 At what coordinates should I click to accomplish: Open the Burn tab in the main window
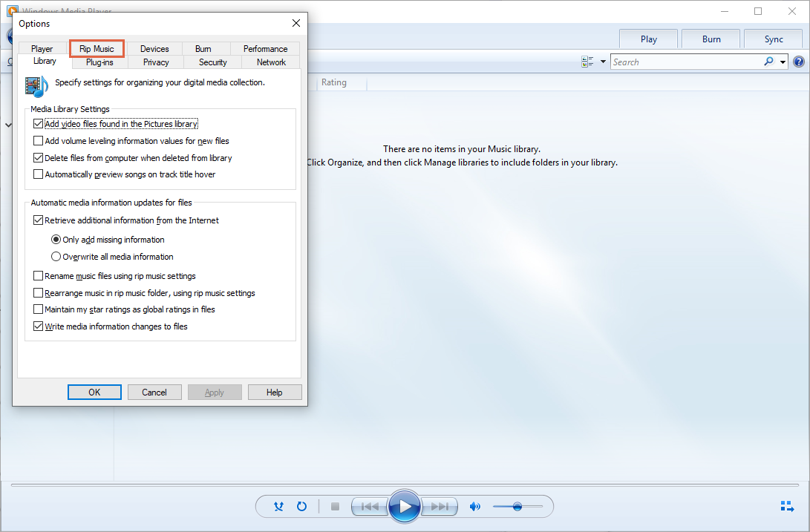point(711,39)
